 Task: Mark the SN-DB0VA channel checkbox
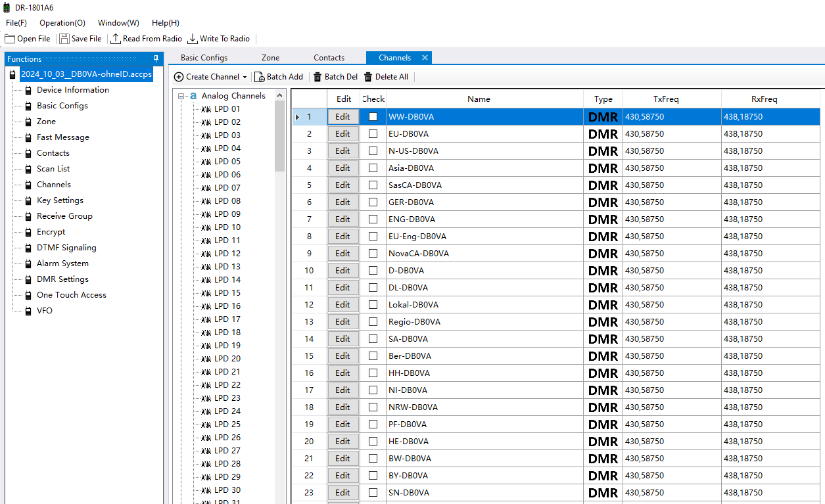click(373, 492)
